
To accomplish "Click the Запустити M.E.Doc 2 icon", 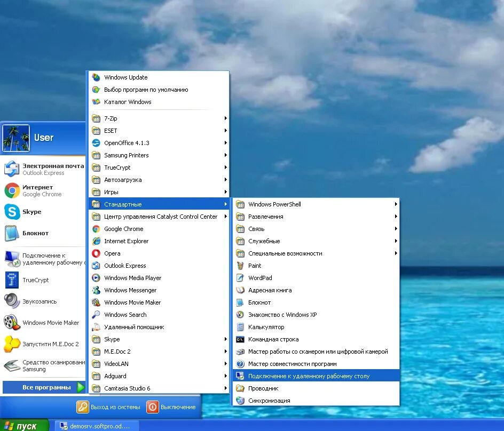I will pos(12,344).
